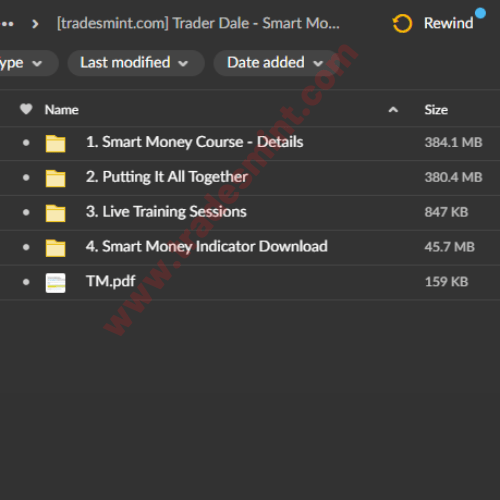The width and height of the screenshot is (500, 500).
Task: Toggle favorite dot for Smart Money Indicator Download
Action: (26, 247)
